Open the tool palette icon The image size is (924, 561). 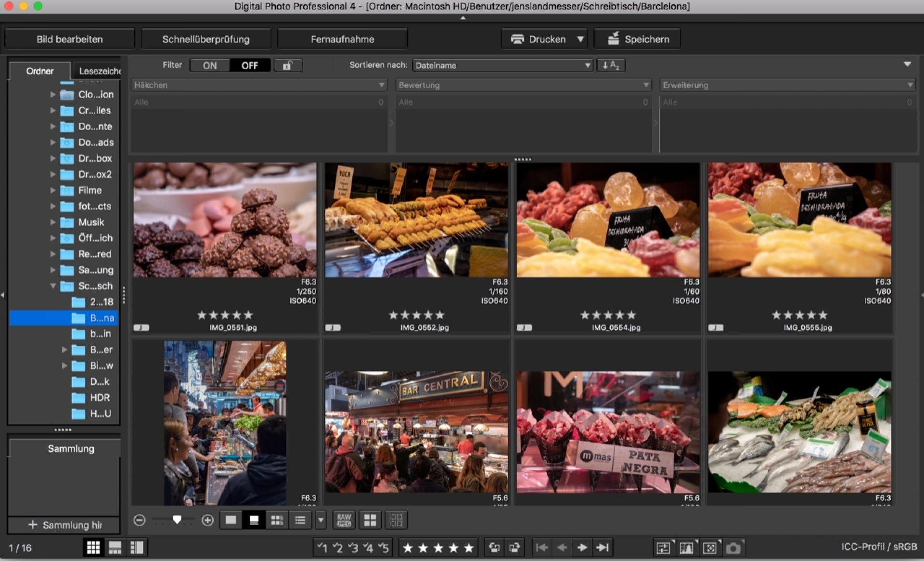(x=663, y=548)
